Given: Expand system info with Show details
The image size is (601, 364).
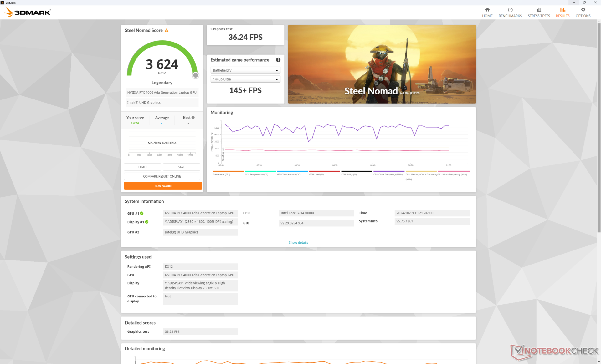Looking at the screenshot, I should 298,242.
